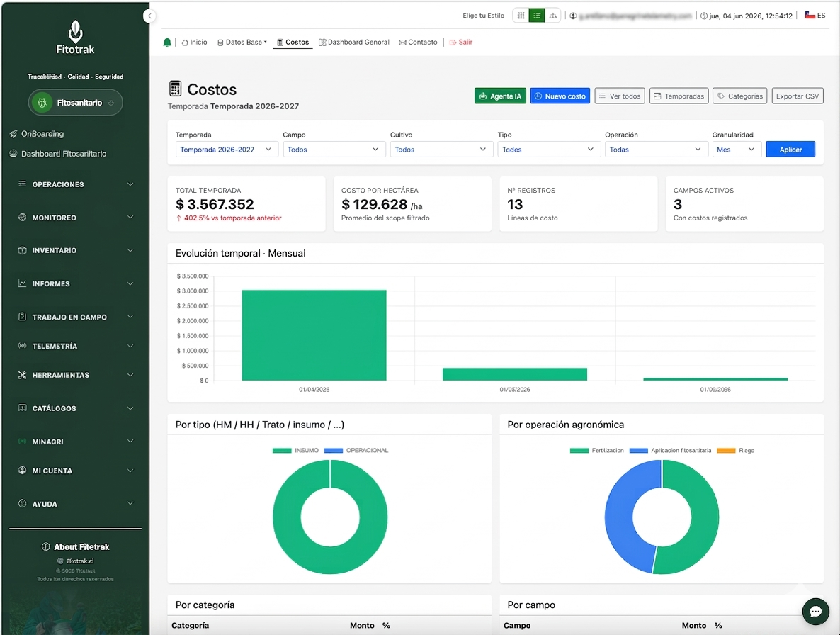Click Salir to log out
The image size is (840, 635).
460,43
